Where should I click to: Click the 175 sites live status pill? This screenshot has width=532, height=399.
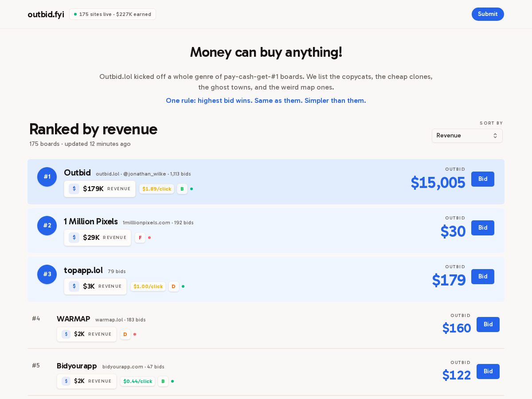click(x=113, y=14)
